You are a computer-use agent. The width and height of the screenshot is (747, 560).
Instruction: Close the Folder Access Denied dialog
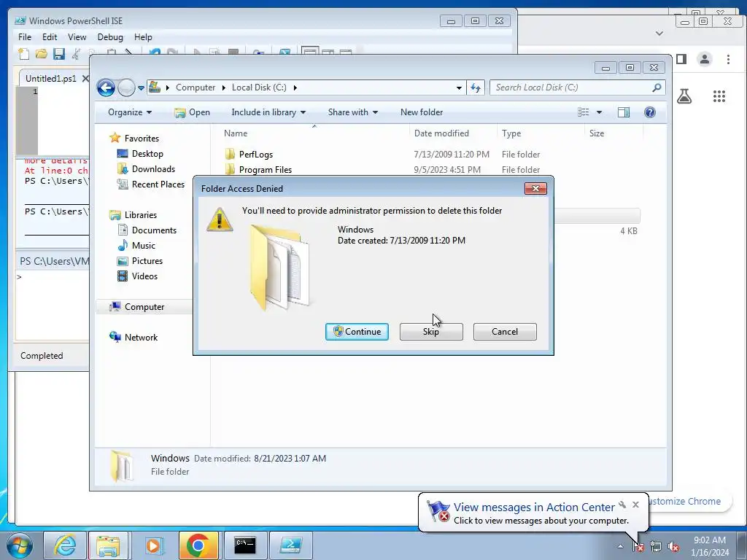(x=535, y=189)
